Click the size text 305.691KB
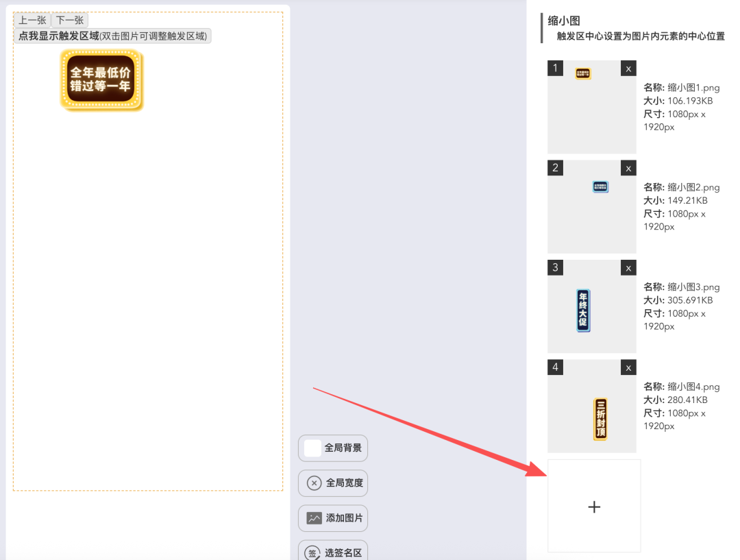This screenshot has width=740, height=560. point(690,300)
